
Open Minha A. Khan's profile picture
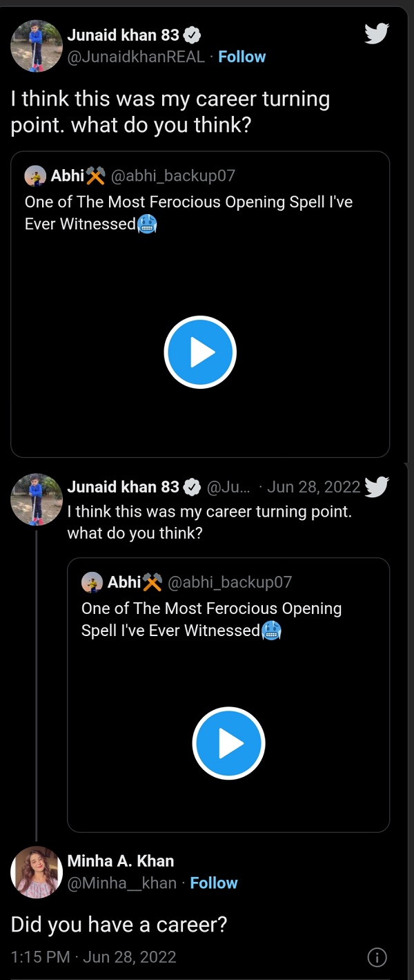(x=37, y=872)
